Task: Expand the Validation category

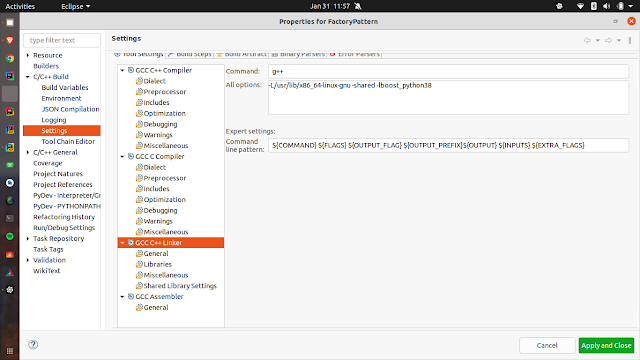Action: tap(28, 260)
